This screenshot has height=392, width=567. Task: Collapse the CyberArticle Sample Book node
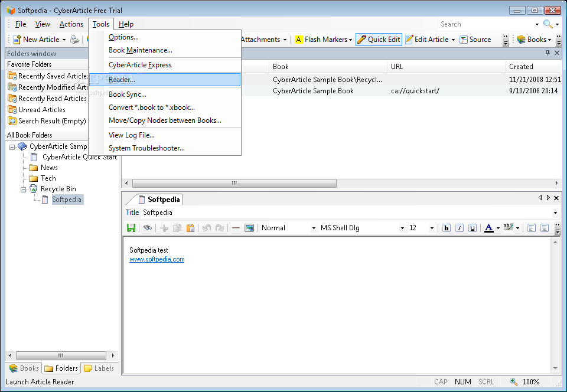pyautogui.click(x=12, y=147)
